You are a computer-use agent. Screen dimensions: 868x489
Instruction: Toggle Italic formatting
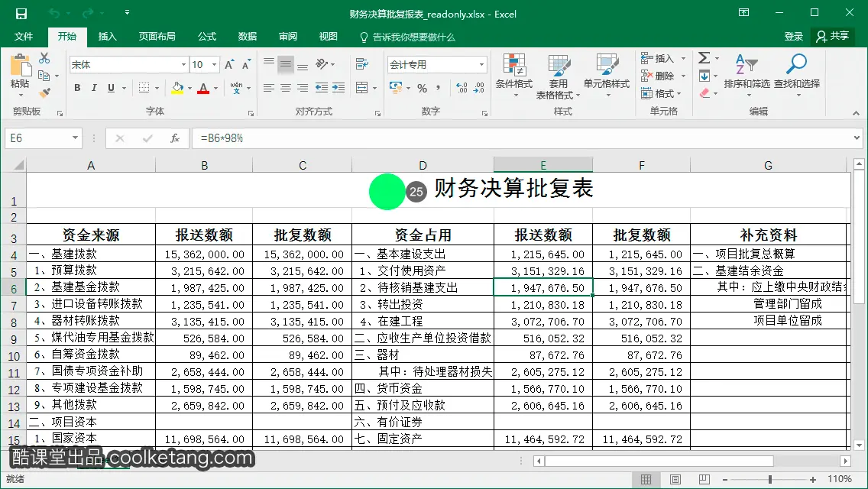[94, 88]
